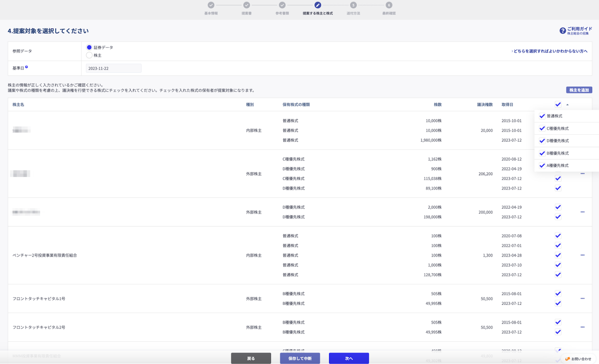599x364 pixels.
Task: Uncheck D種優先株式 in the filter dropdown
Action: click(542, 141)
